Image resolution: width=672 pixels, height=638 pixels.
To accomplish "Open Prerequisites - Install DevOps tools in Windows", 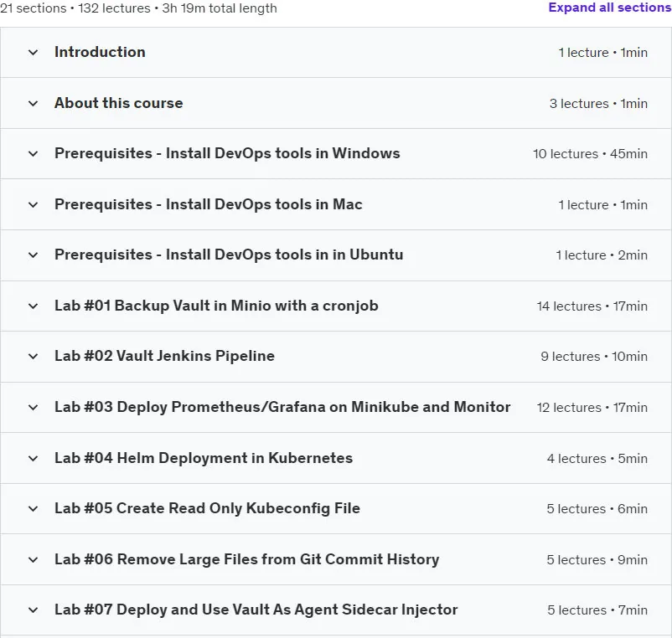I will [227, 153].
